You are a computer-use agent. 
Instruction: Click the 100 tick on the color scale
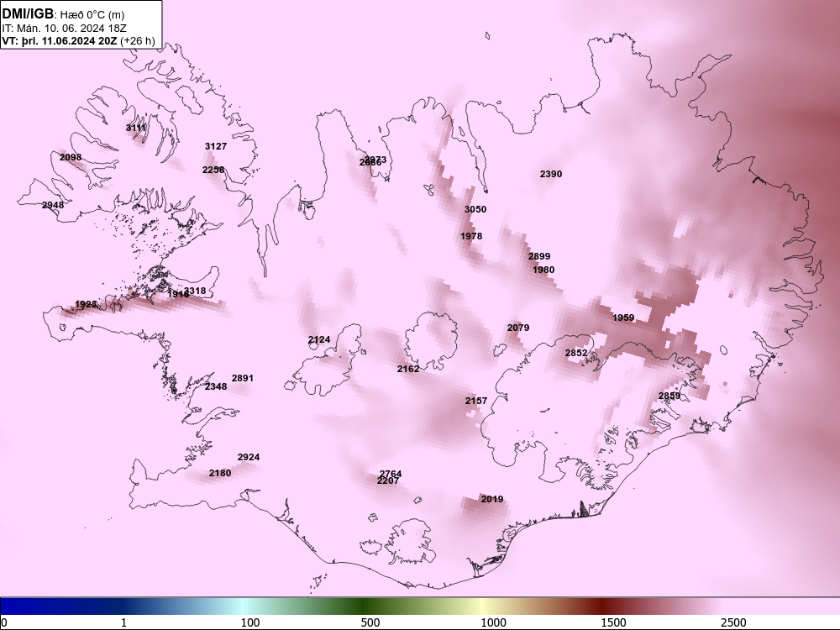tap(250, 622)
